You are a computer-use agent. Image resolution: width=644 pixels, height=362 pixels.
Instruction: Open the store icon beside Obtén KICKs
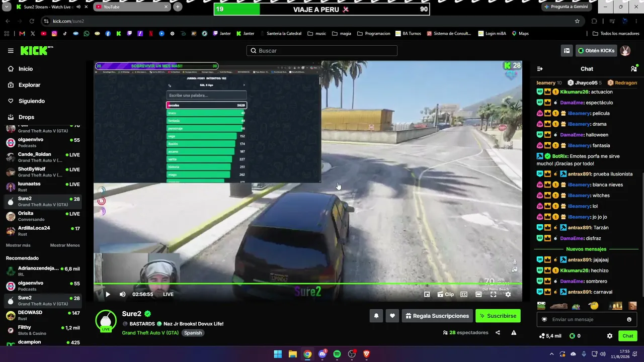pyautogui.click(x=567, y=50)
